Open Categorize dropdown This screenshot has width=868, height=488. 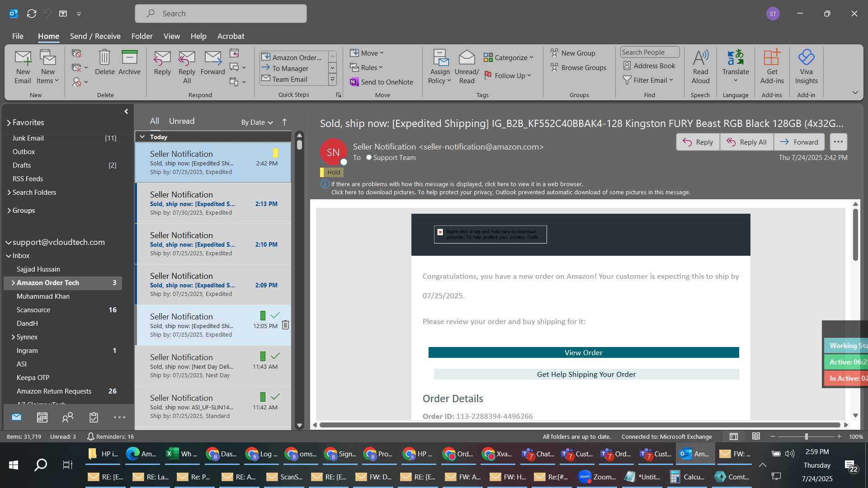pyautogui.click(x=509, y=57)
